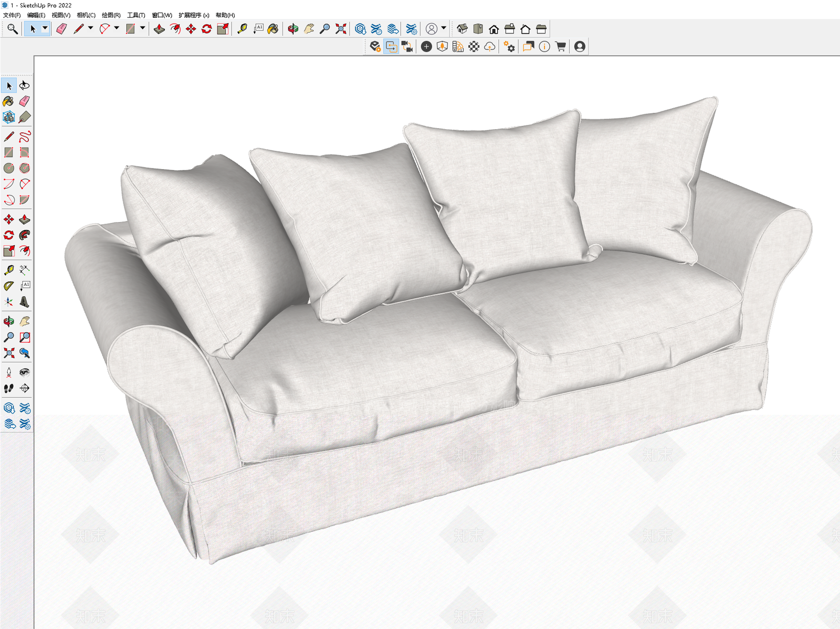Viewport: 840px width, 629px height.
Task: Open the 窗口(W) menu
Action: [162, 15]
